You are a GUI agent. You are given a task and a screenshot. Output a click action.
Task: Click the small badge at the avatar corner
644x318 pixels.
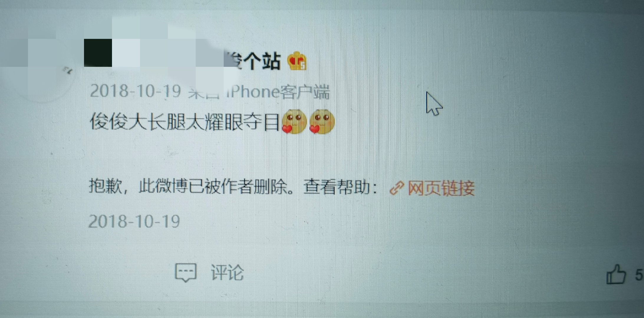click(x=68, y=70)
